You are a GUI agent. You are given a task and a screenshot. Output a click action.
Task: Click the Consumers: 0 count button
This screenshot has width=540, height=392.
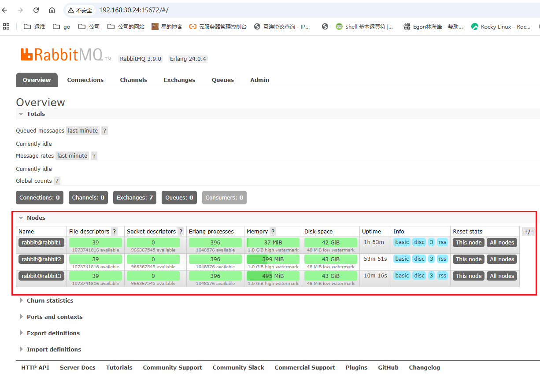click(224, 198)
